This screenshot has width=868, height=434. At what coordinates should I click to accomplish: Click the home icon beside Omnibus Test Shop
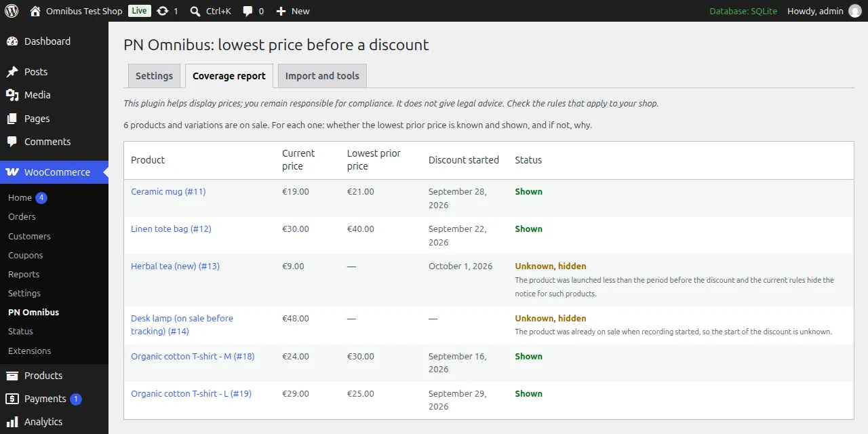35,11
